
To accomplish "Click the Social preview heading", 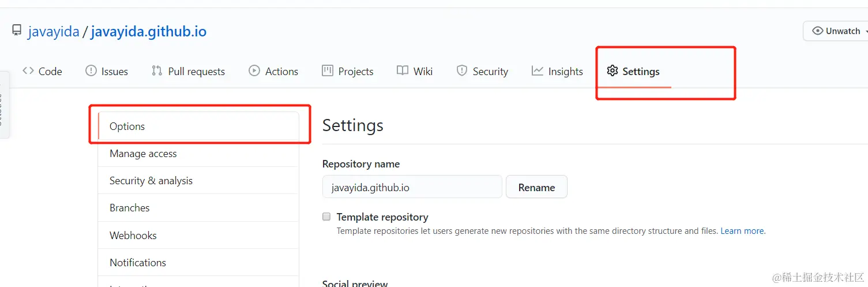I will [355, 284].
